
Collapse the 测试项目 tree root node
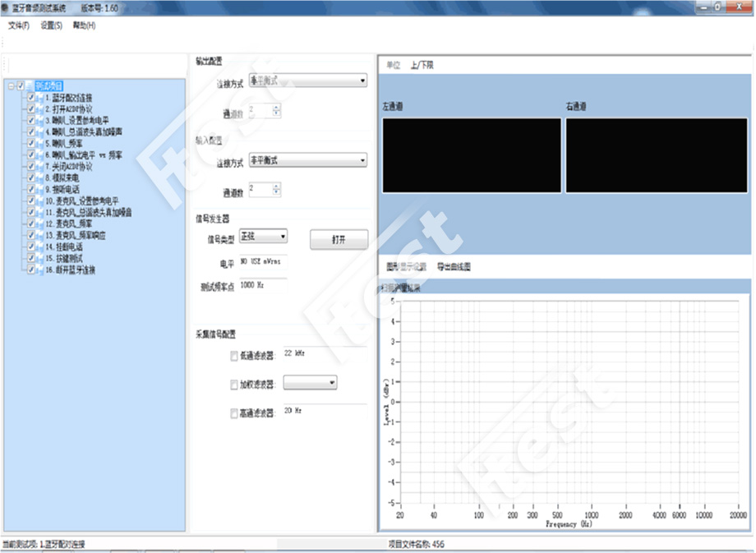coord(10,85)
